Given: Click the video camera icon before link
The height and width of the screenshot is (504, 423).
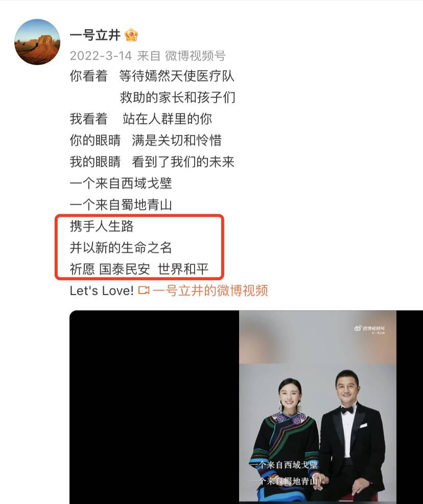Looking at the screenshot, I should 144,290.
